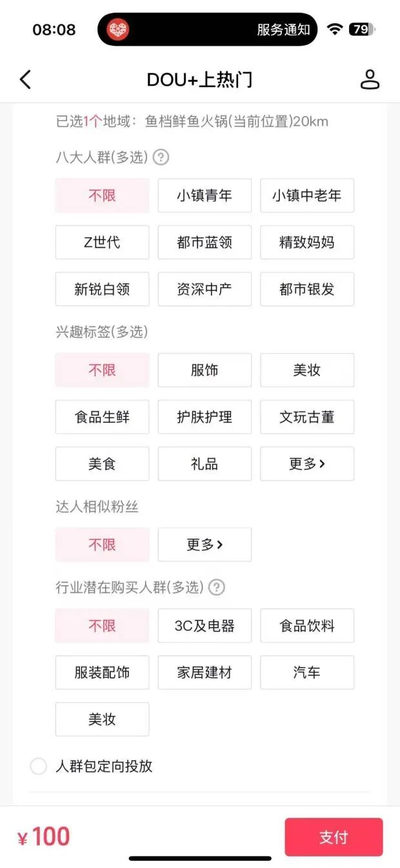Navigate back with the left chevron arrow
The image size is (400, 868).
(x=25, y=79)
